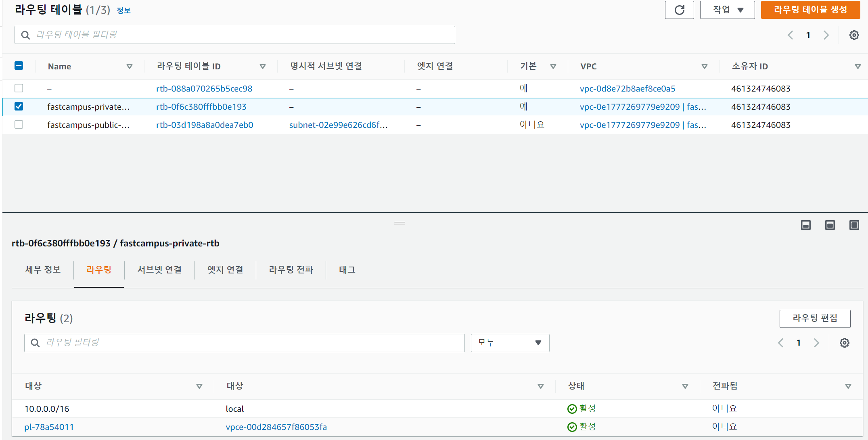Screen dimensions: 868x440
Task: Open the vpce-00d284657f86053fa endpoint link
Action: pos(276,427)
